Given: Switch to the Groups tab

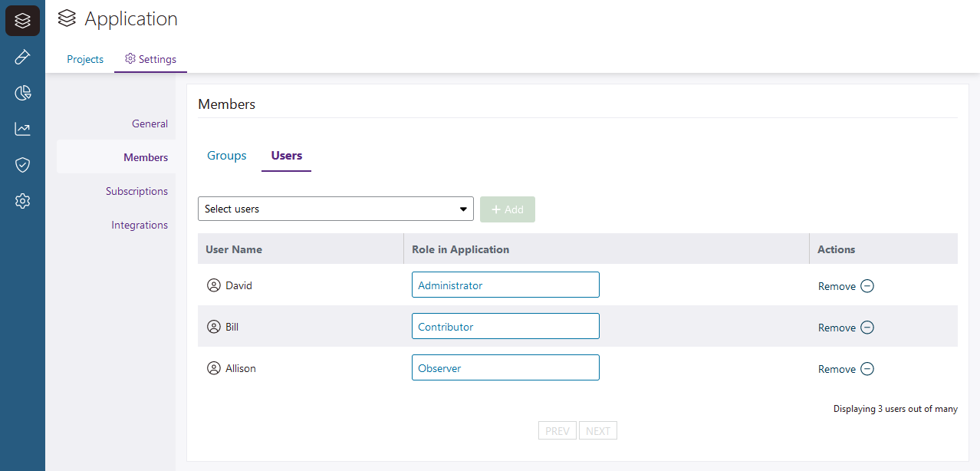Looking at the screenshot, I should (227, 156).
